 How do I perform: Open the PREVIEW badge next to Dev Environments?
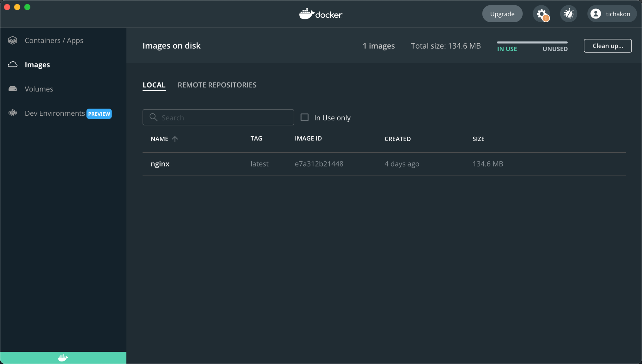click(x=99, y=113)
